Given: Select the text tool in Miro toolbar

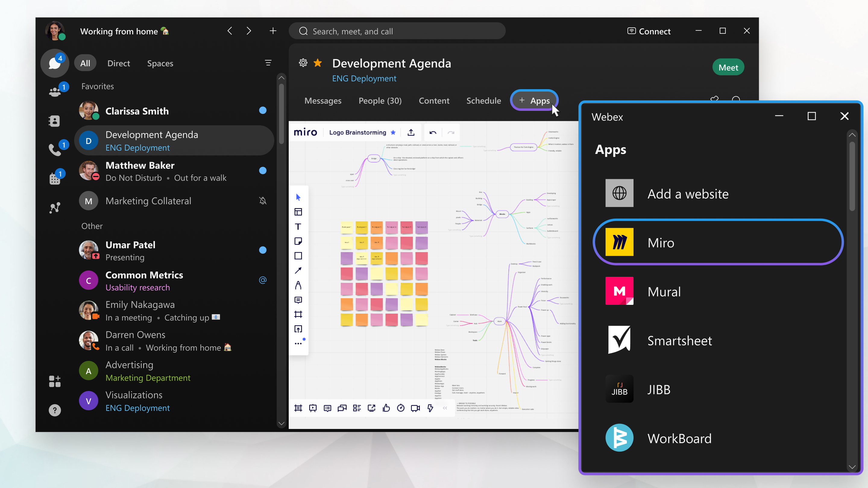Looking at the screenshot, I should 298,227.
